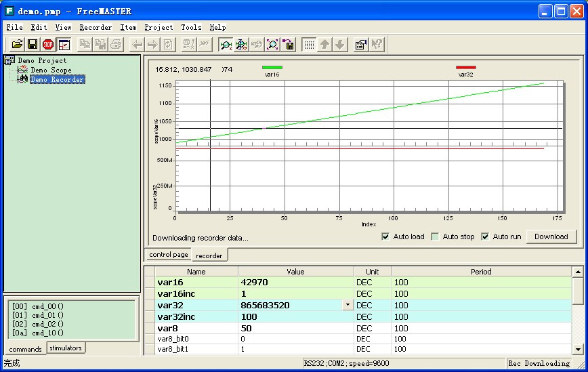Click the zoom X-axis graph icon

point(226,45)
